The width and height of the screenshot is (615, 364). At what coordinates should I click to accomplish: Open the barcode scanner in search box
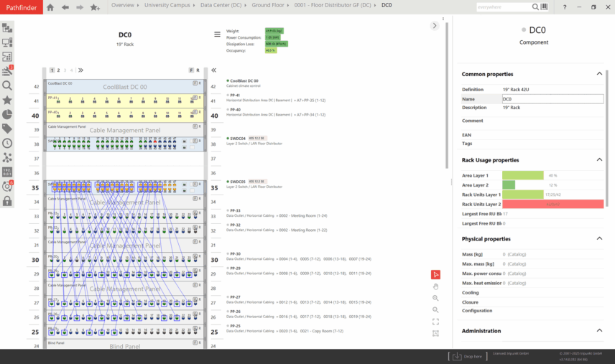pyautogui.click(x=544, y=7)
